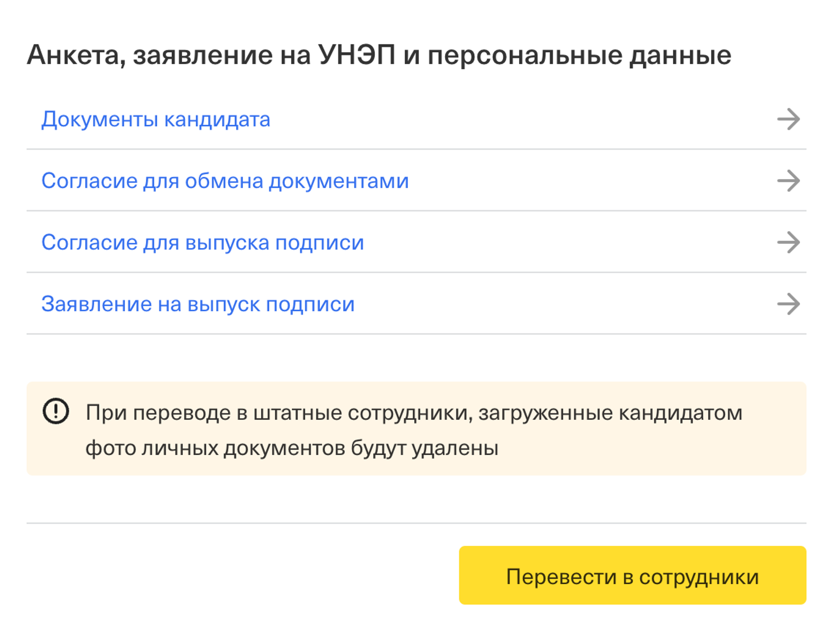Click the arrow next to Заявление на выпуск подписи
Viewport: 840px width, 638px height.
788,304
